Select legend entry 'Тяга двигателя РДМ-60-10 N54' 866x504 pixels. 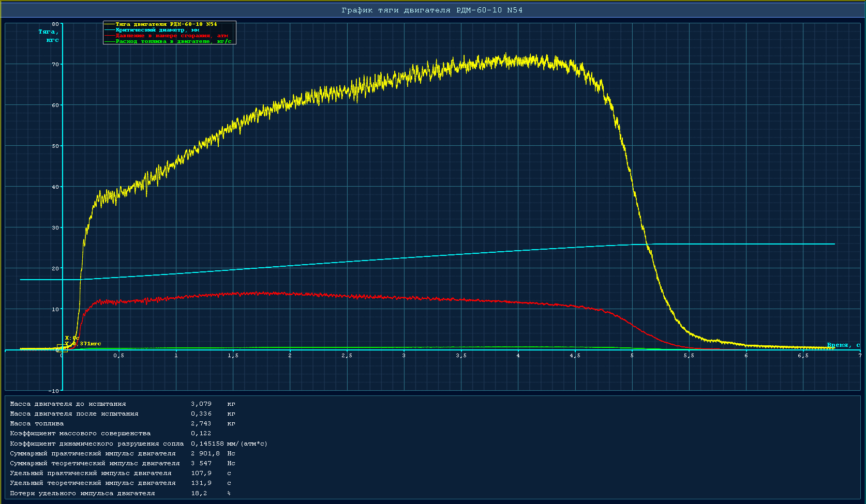166,24
